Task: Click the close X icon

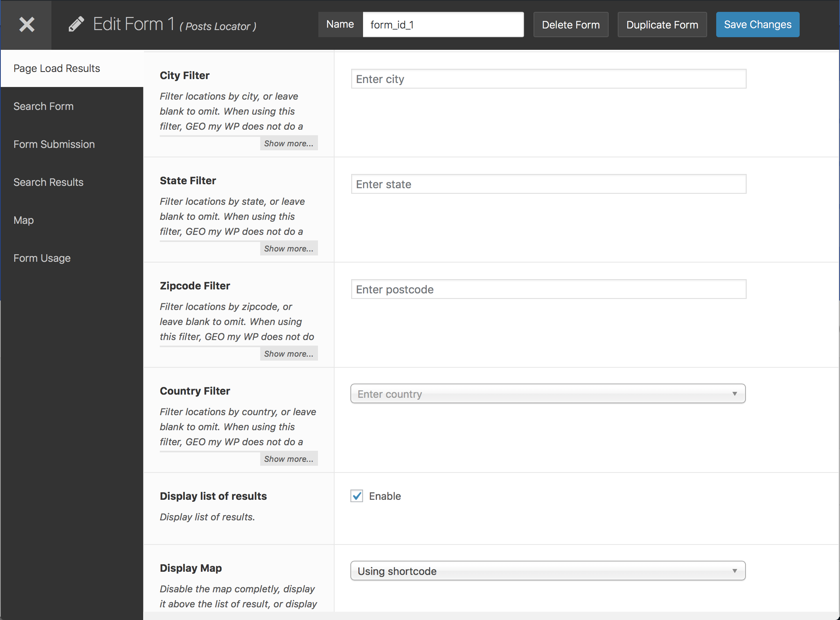Action: 25,24
